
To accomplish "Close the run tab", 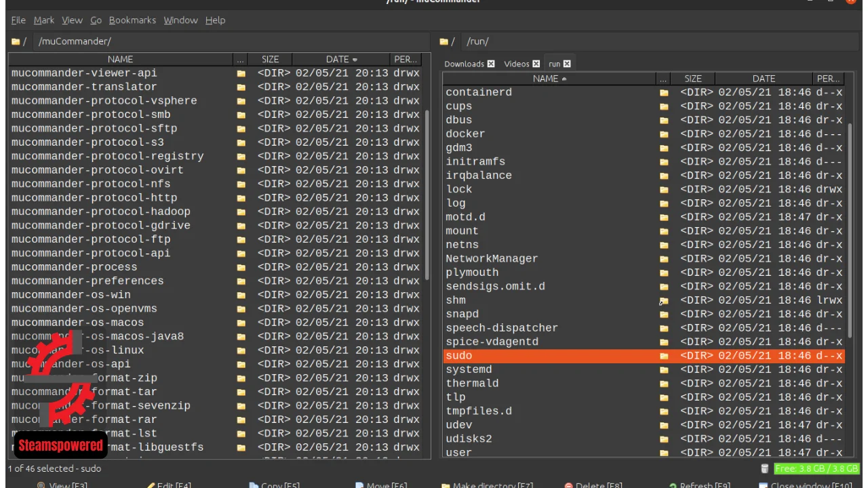I will [x=567, y=64].
